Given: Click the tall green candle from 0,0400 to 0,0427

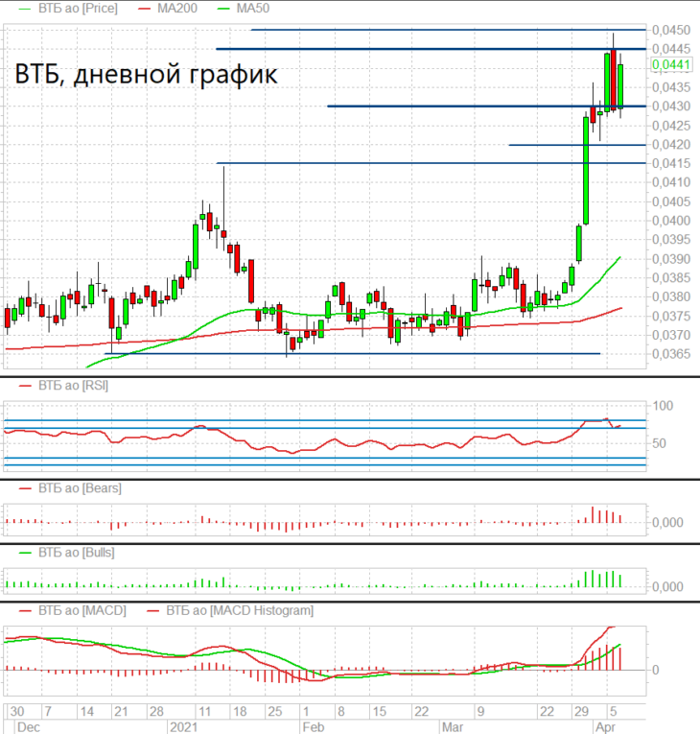Looking at the screenshot, I should (x=586, y=171).
